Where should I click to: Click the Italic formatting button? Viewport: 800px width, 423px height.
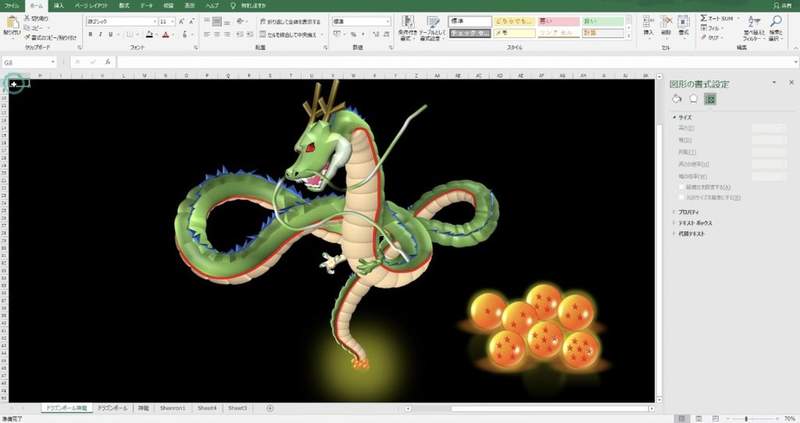[x=100, y=34]
